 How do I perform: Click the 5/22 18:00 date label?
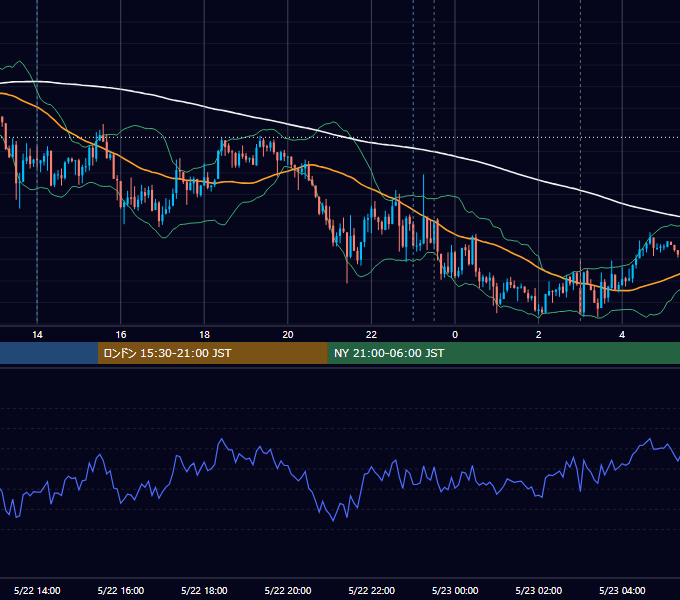point(204,590)
